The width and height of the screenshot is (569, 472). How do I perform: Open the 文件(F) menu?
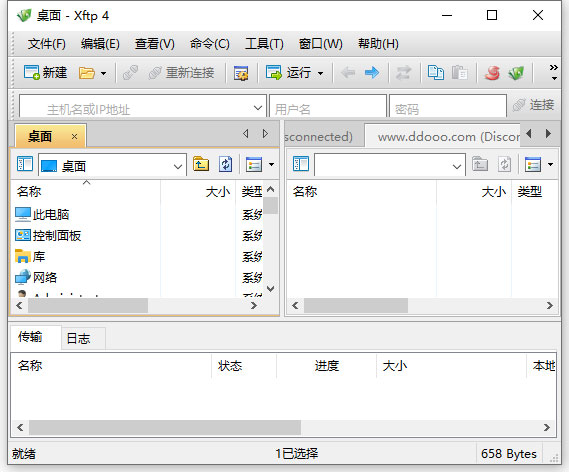tap(47, 44)
